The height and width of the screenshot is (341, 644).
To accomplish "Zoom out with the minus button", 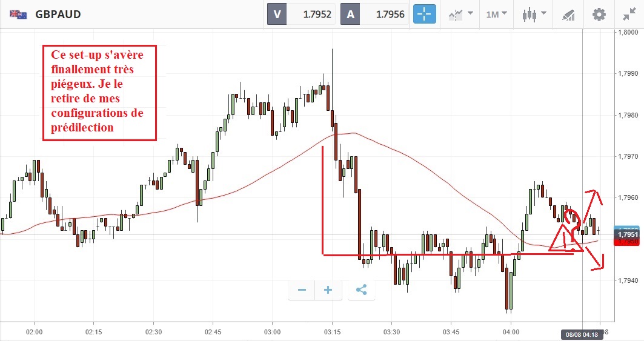I will pyautogui.click(x=302, y=290).
